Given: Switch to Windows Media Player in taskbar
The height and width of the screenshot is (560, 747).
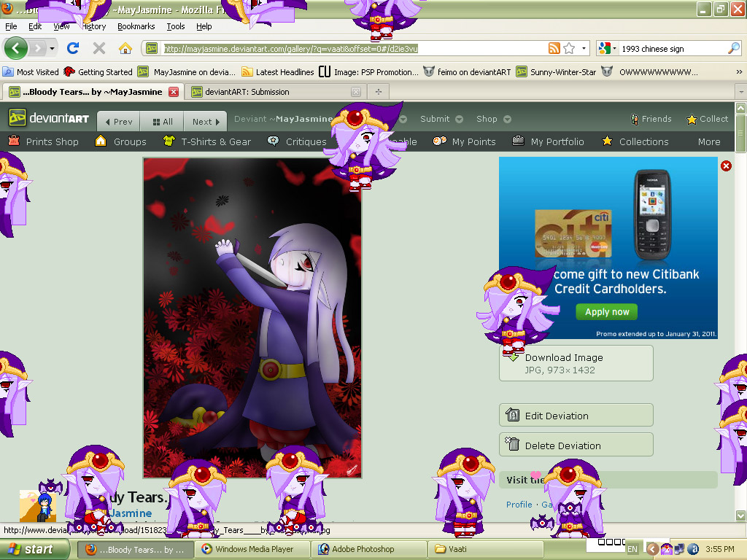Looking at the screenshot, I should tap(253, 549).
